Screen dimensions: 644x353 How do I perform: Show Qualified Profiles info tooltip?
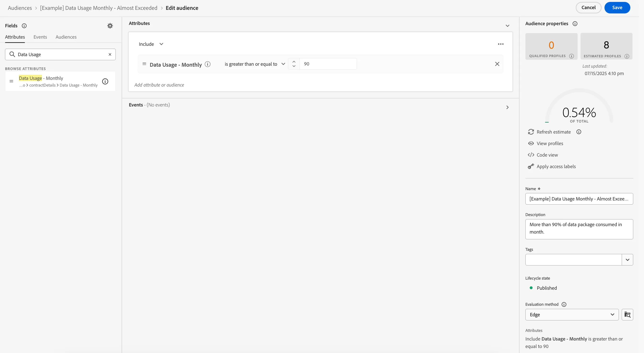coord(571,56)
